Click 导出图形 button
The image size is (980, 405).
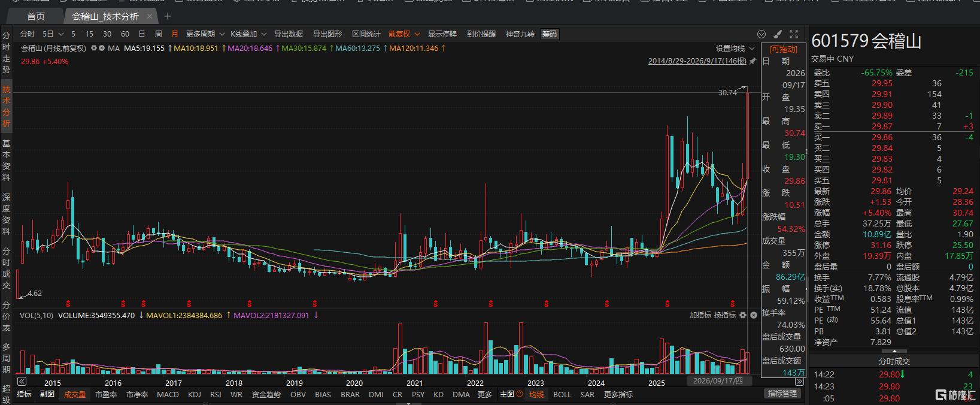(327, 34)
